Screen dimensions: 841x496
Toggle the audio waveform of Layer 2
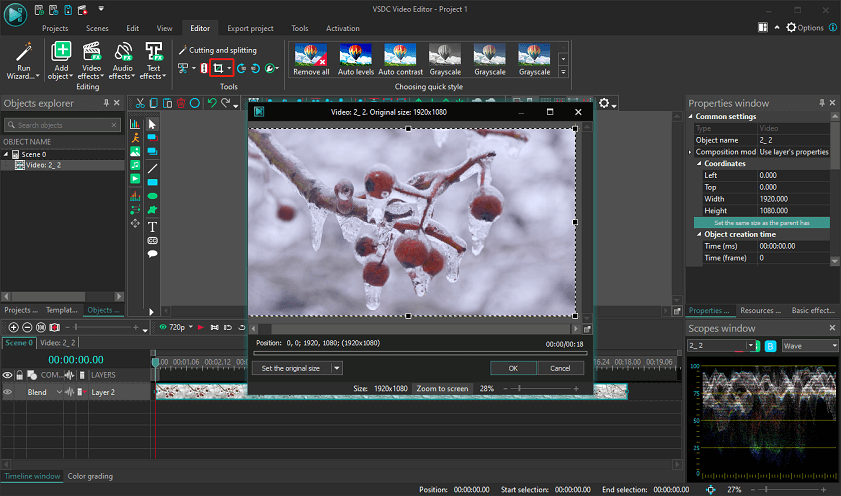tap(70, 392)
